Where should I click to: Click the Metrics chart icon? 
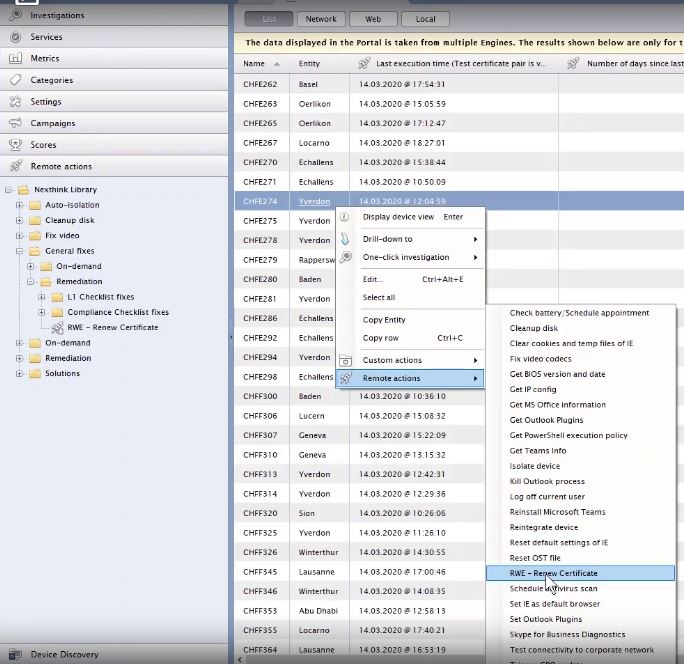[14, 58]
